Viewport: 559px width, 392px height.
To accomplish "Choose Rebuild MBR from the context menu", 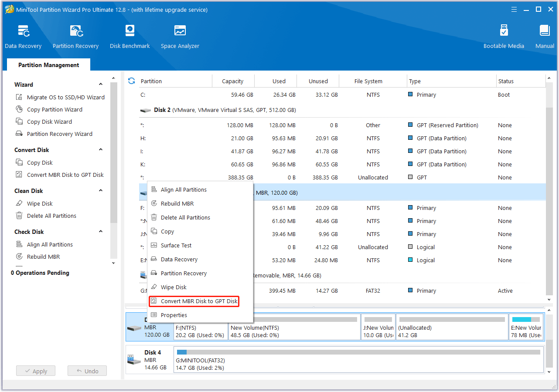I will pyautogui.click(x=200, y=203).
